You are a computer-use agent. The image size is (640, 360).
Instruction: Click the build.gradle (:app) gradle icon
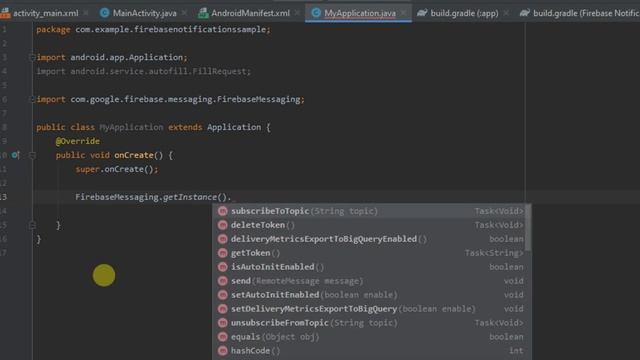click(x=422, y=13)
